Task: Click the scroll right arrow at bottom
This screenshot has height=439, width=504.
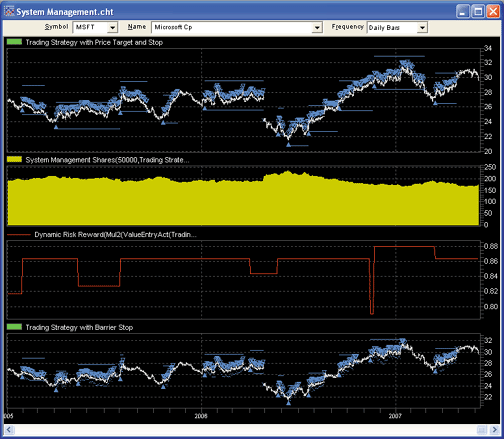Action: click(495, 430)
